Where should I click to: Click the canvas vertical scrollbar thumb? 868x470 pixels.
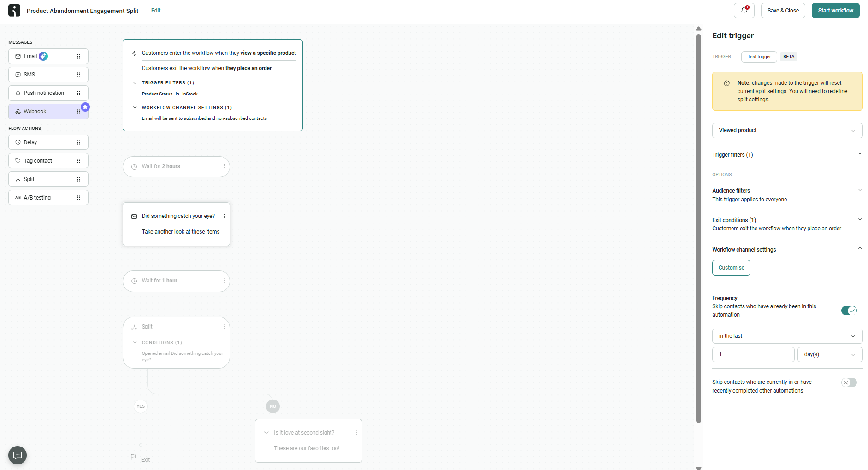(x=698, y=228)
